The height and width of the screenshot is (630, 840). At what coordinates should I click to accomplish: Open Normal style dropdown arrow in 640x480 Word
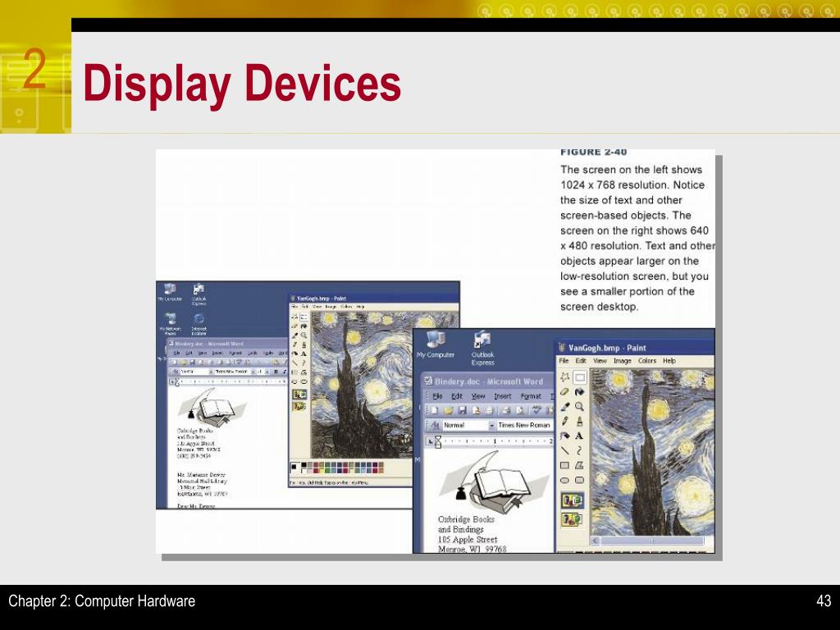point(491,425)
